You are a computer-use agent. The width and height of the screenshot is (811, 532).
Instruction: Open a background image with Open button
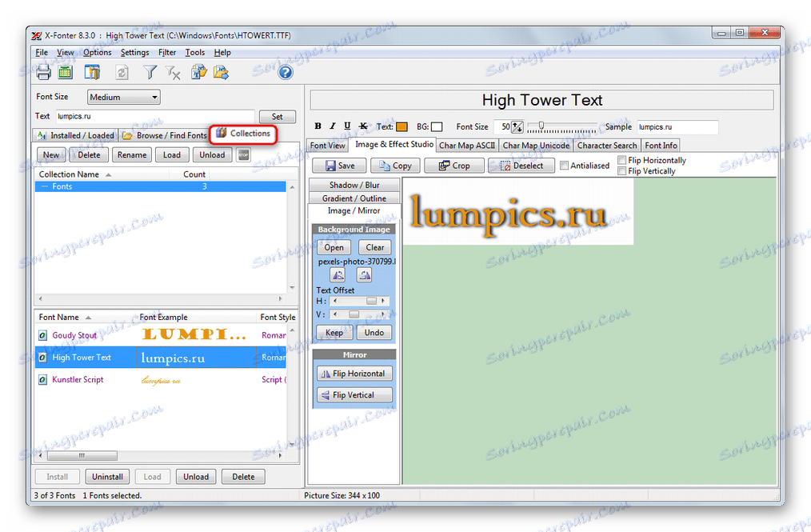(x=334, y=247)
